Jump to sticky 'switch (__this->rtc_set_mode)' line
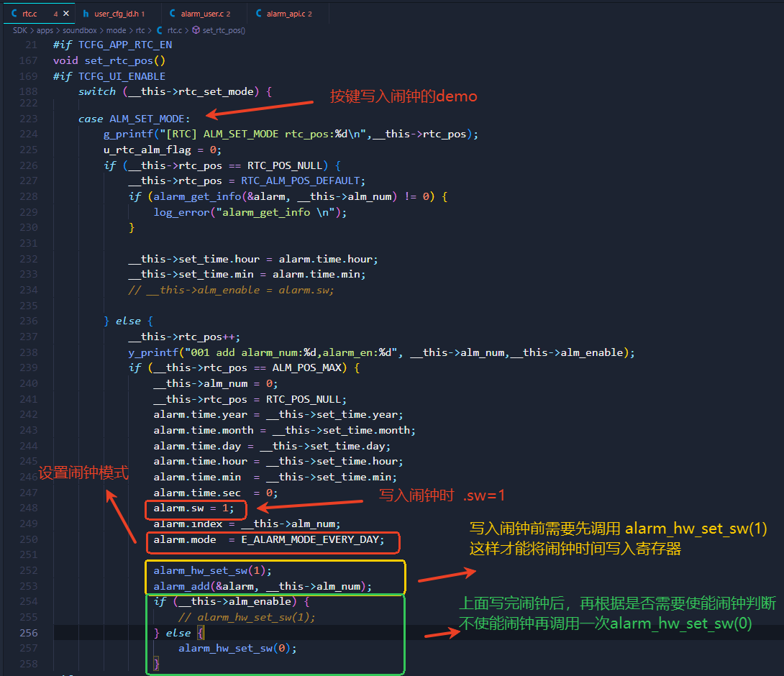This screenshot has width=784, height=676. click(x=175, y=91)
